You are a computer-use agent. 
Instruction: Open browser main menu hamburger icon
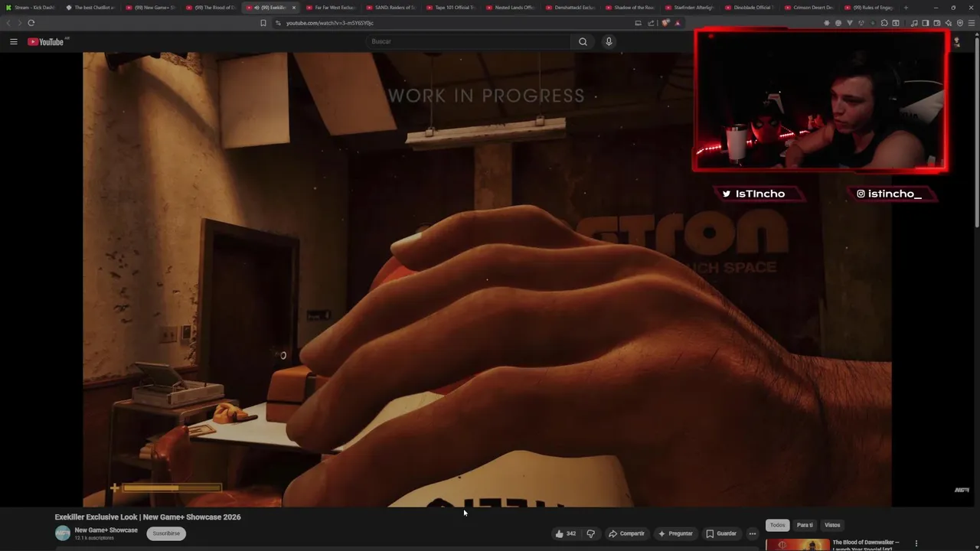971,23
